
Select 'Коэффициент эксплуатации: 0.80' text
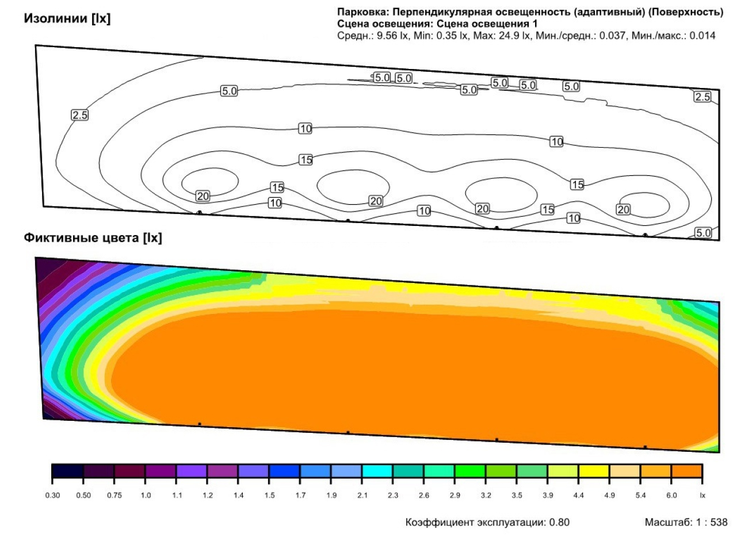(x=487, y=523)
